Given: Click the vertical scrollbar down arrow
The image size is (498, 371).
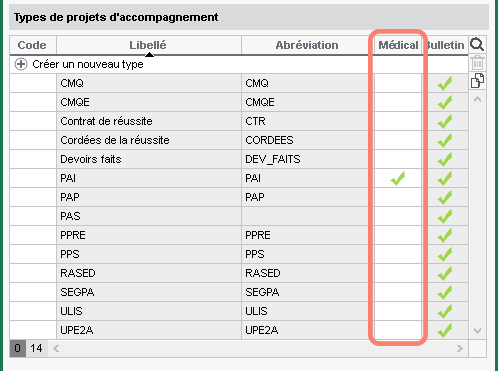Looking at the screenshot, I should [477, 331].
